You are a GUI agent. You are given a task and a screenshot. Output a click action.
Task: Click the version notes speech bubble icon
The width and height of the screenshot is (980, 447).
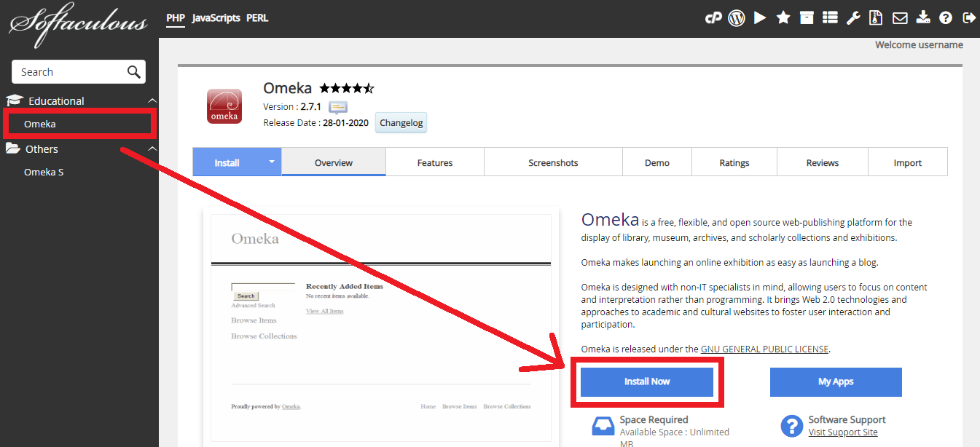tap(338, 107)
